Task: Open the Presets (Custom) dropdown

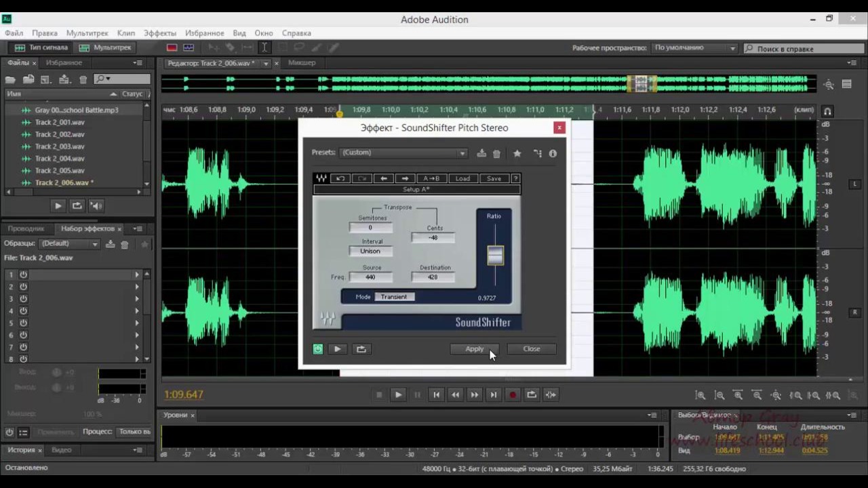Action: point(403,153)
